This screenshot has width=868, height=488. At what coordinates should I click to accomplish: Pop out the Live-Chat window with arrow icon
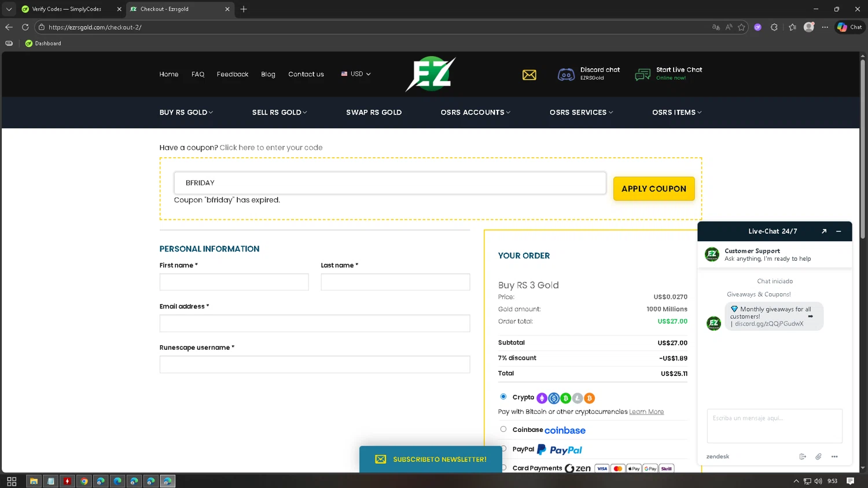[824, 231]
